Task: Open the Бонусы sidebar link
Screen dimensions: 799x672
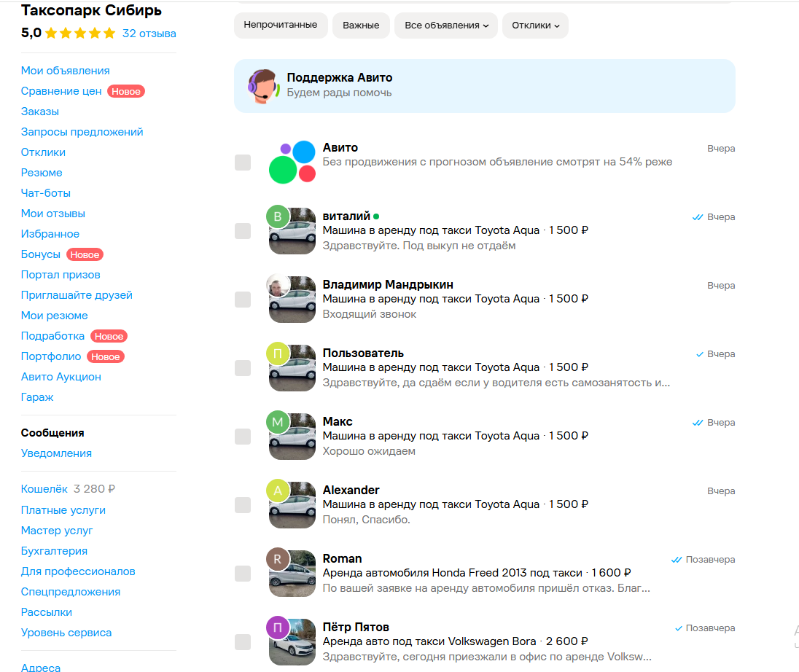Action: click(x=41, y=254)
